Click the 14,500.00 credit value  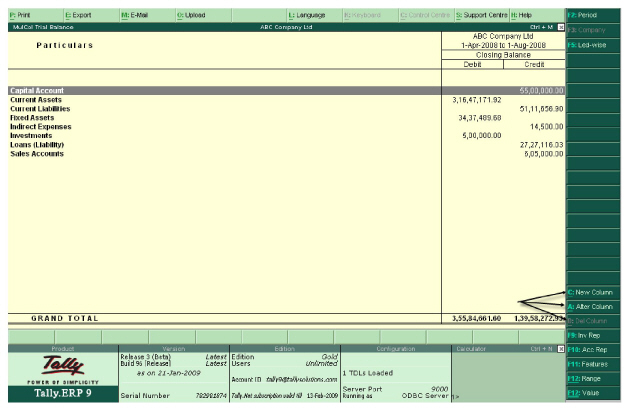click(546, 127)
